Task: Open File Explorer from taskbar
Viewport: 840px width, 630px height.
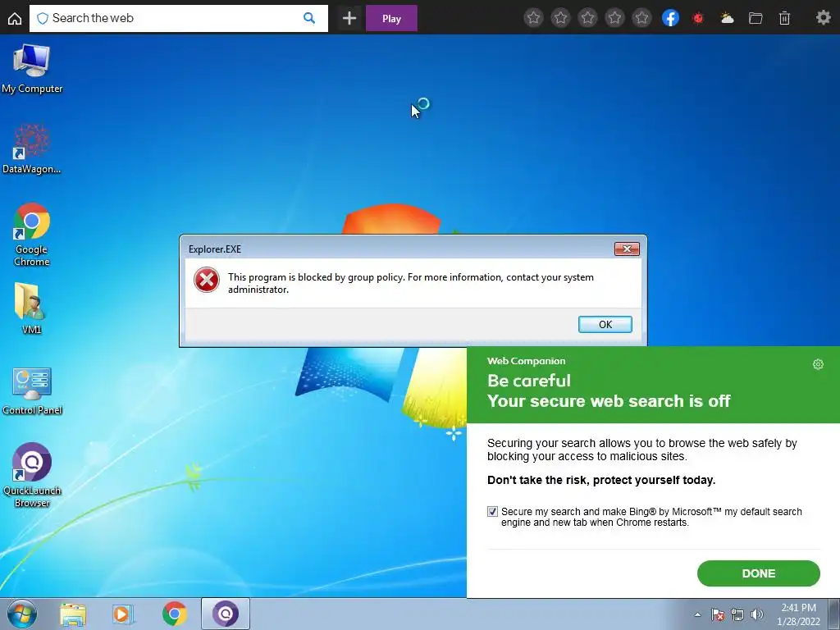Action: (73, 614)
